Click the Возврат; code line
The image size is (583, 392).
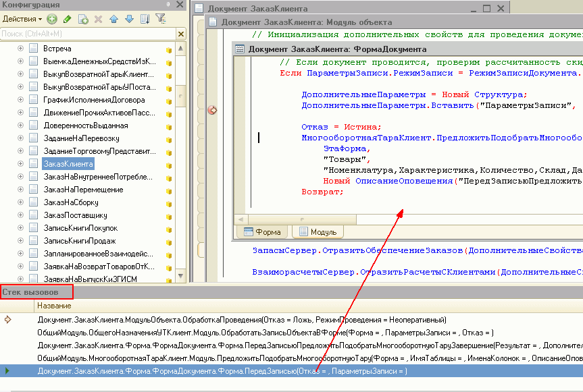(322, 192)
